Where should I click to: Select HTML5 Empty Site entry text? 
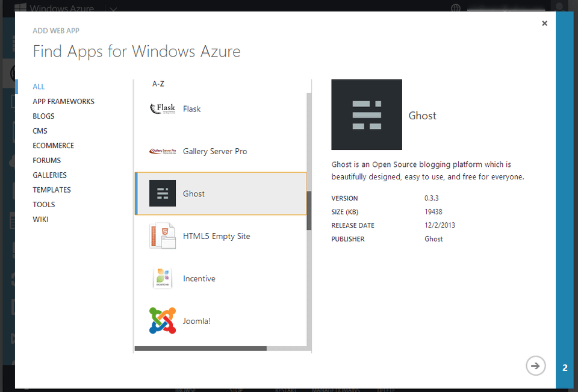coord(216,236)
